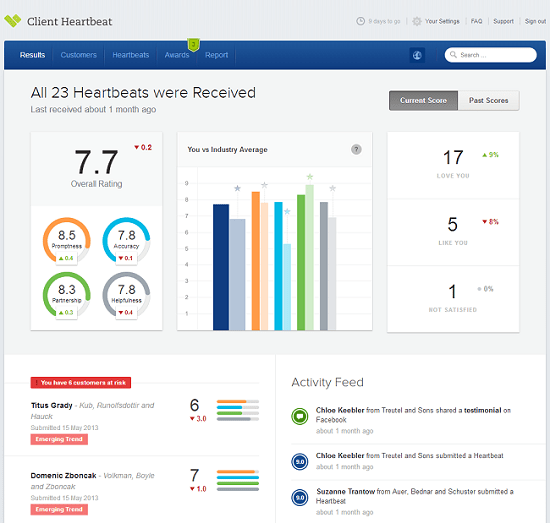Click into the Search field
This screenshot has width=550, height=523.
click(x=490, y=55)
